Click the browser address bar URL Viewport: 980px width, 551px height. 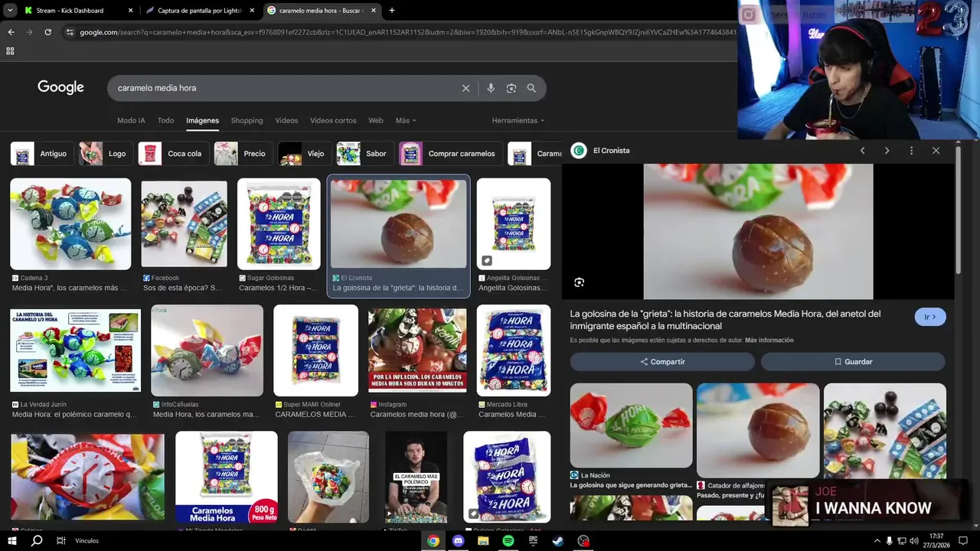pyautogui.click(x=406, y=32)
